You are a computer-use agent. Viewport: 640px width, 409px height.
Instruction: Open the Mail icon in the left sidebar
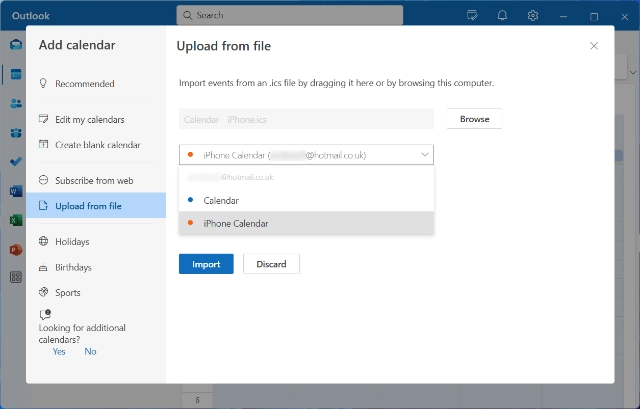[16, 44]
